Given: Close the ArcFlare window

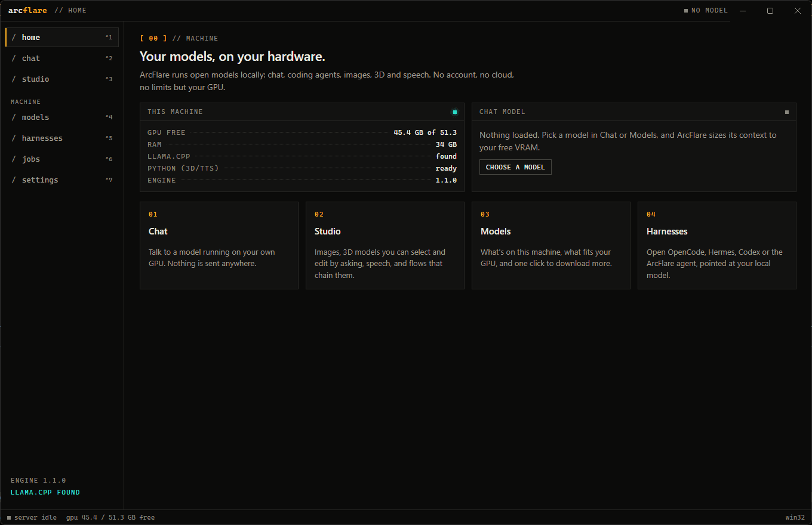Looking at the screenshot, I should point(798,11).
